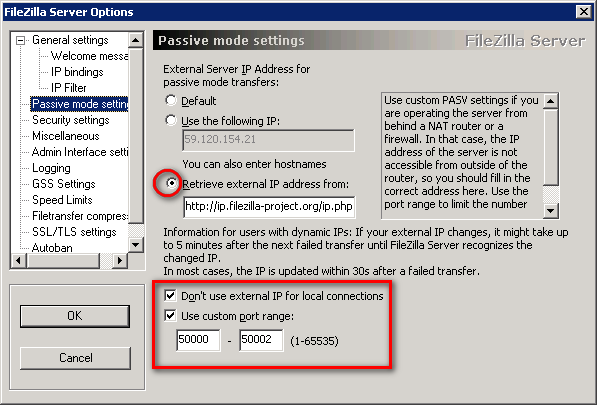
Task: Click the tree horizontal scrollbar thumb
Action: pyautogui.click(x=64, y=261)
